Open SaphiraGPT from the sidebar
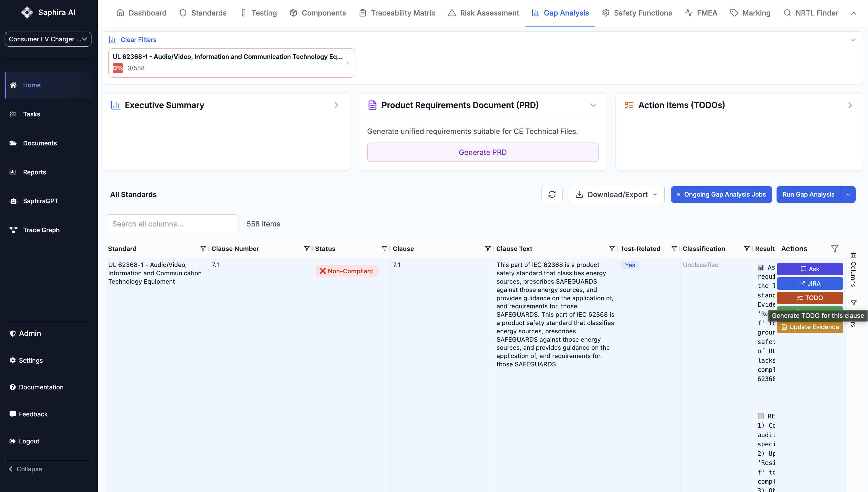Viewport: 868px width, 492px height. point(40,201)
